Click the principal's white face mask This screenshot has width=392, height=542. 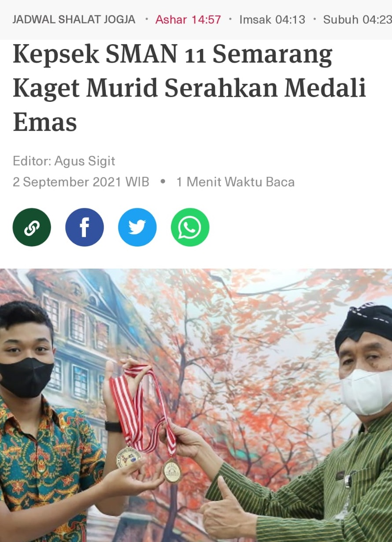(x=366, y=392)
